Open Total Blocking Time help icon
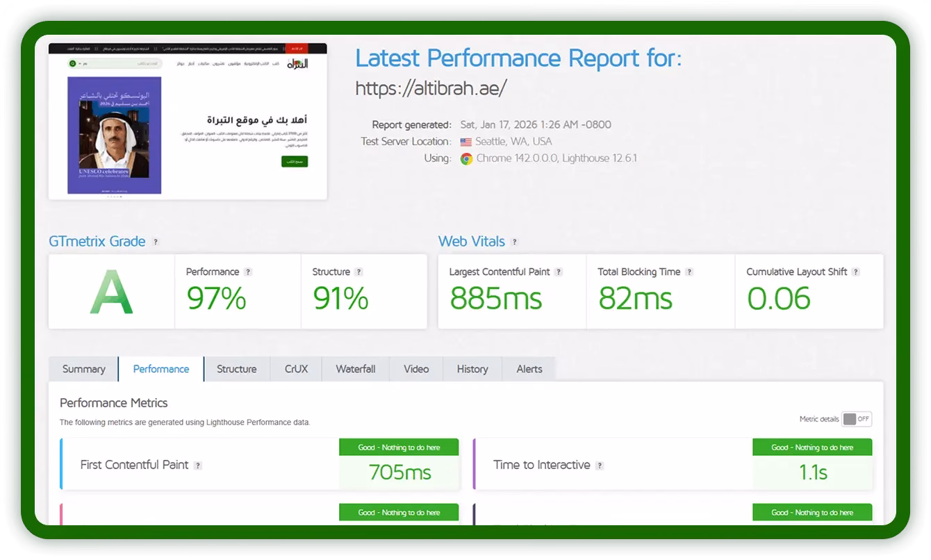 point(689,272)
